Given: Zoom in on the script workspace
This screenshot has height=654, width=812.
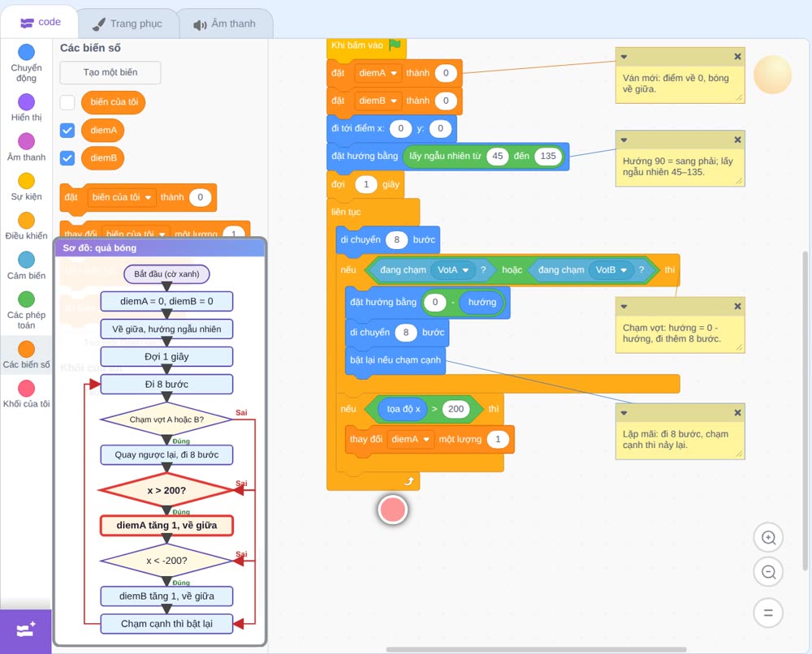Looking at the screenshot, I should (768, 538).
